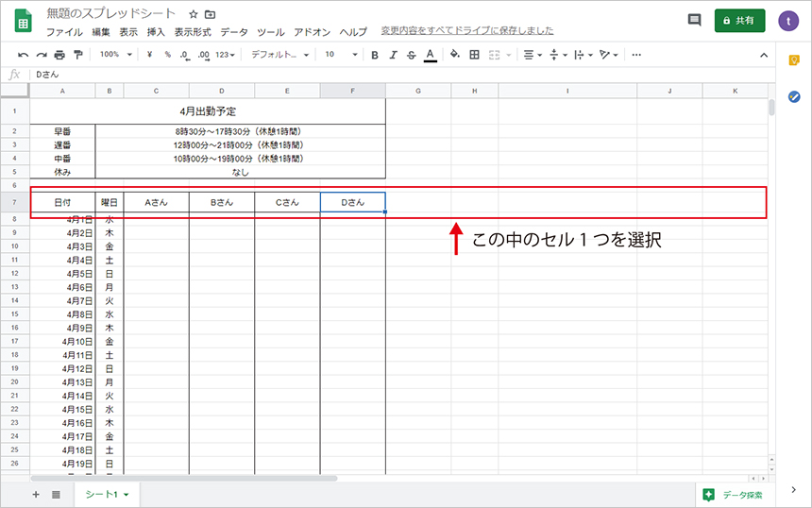The width and height of the screenshot is (812, 508).
Task: Star the document
Action: (194, 14)
